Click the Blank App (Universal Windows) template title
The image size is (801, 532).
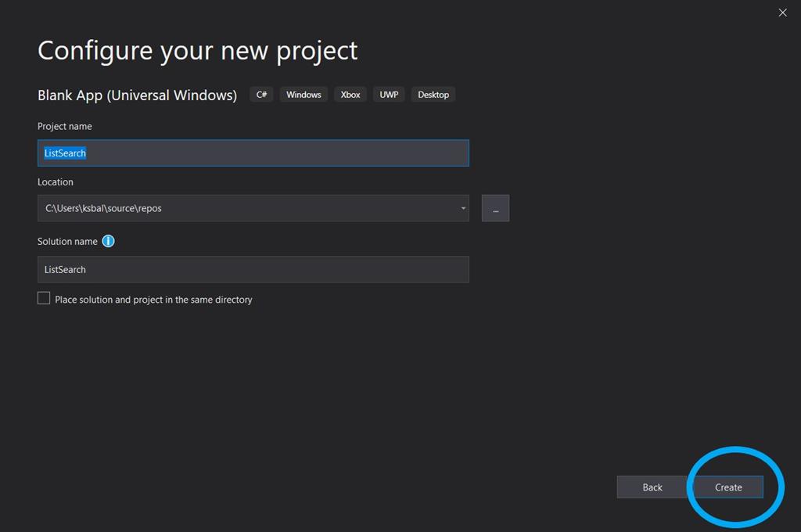point(137,95)
